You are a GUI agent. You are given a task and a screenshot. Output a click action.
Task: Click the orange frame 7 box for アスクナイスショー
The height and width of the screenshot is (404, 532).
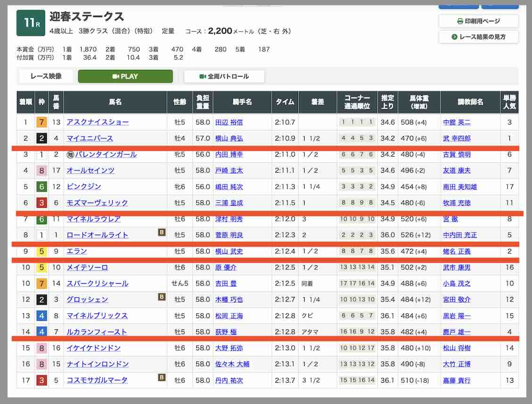(x=42, y=122)
